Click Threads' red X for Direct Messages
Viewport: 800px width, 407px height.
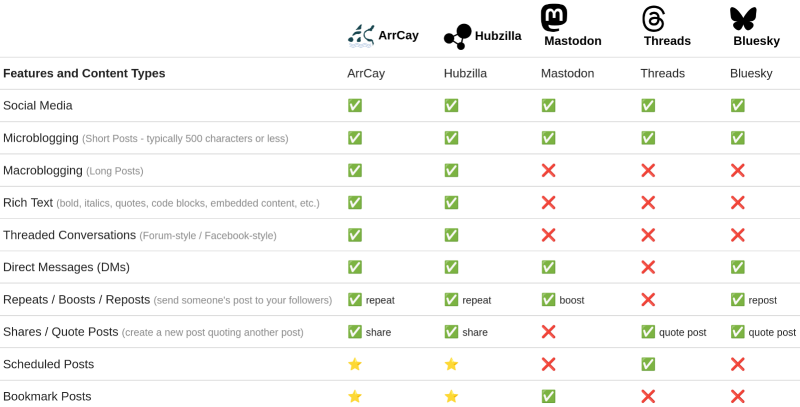(x=648, y=267)
